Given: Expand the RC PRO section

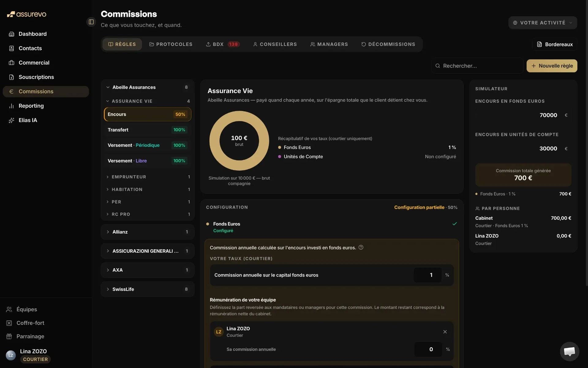Looking at the screenshot, I should [x=148, y=214].
